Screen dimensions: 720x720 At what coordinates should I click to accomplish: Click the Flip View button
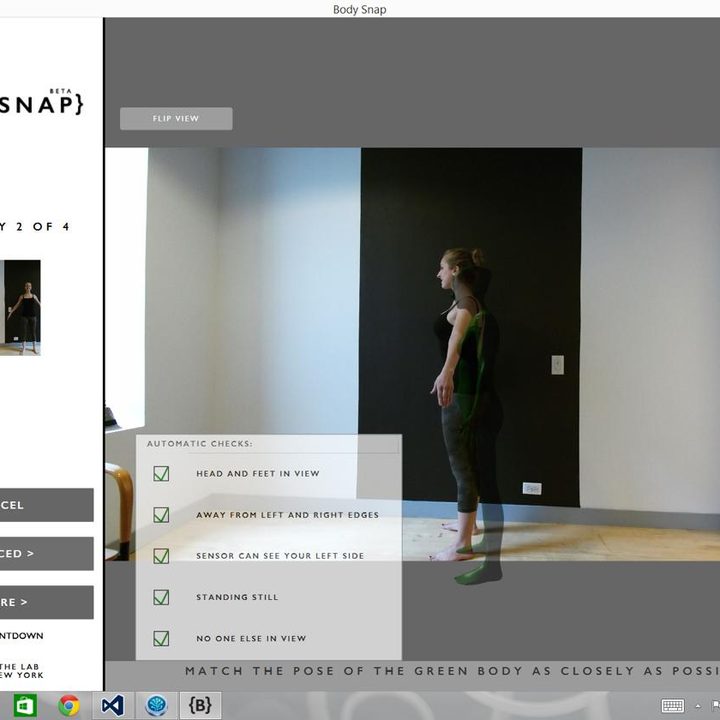click(x=176, y=118)
